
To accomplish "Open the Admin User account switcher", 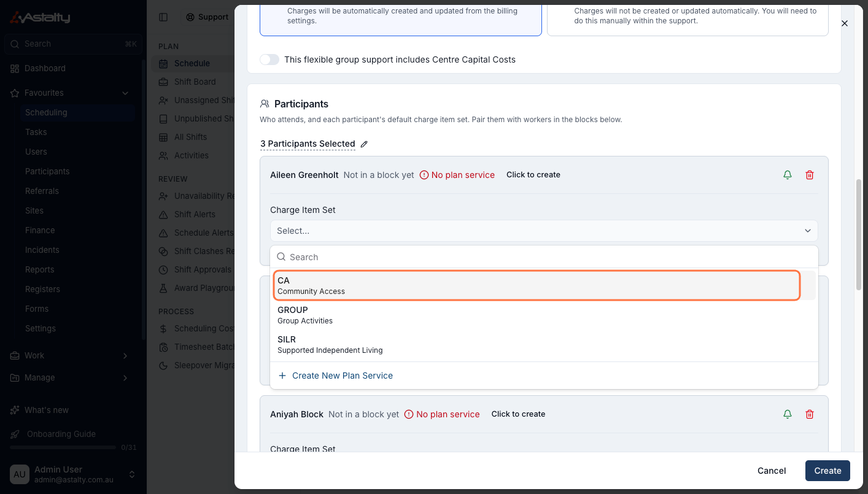I will [72, 474].
